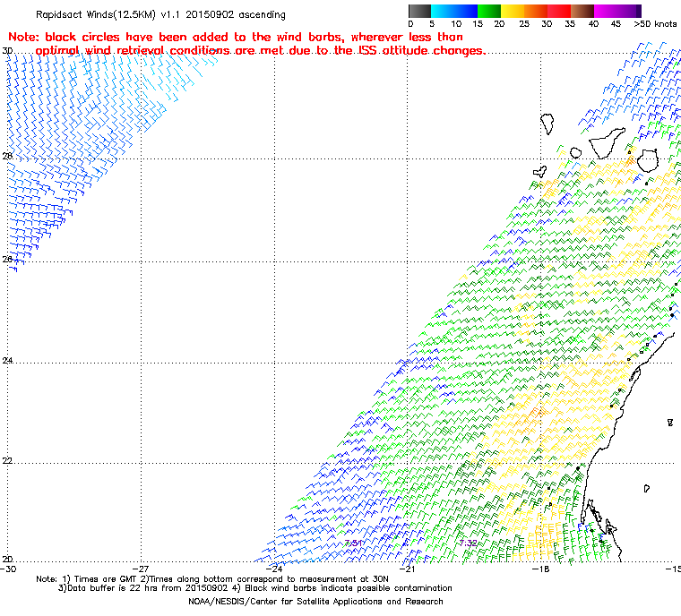Click the 'Data buffer is 22 hrs from 20150902' note
681x616 pixels.
pyautogui.click(x=255, y=588)
